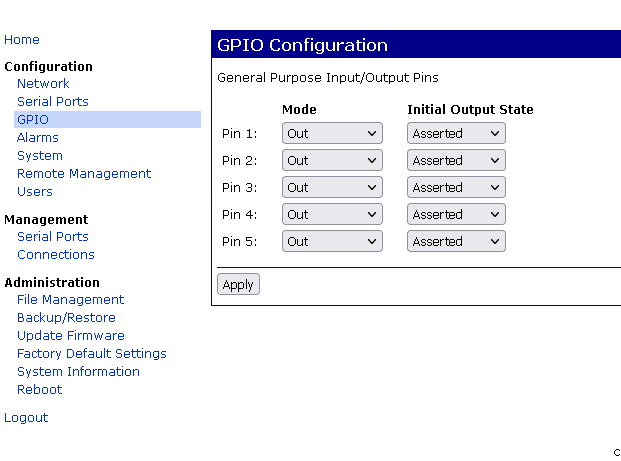Select the GPIO menu item
This screenshot has height=461, width=621.
32,120
